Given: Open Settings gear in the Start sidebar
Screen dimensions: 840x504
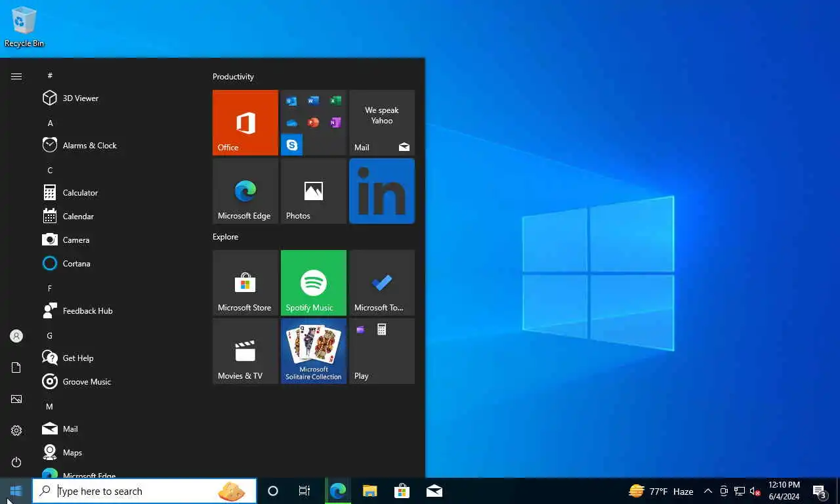Looking at the screenshot, I should pyautogui.click(x=16, y=430).
